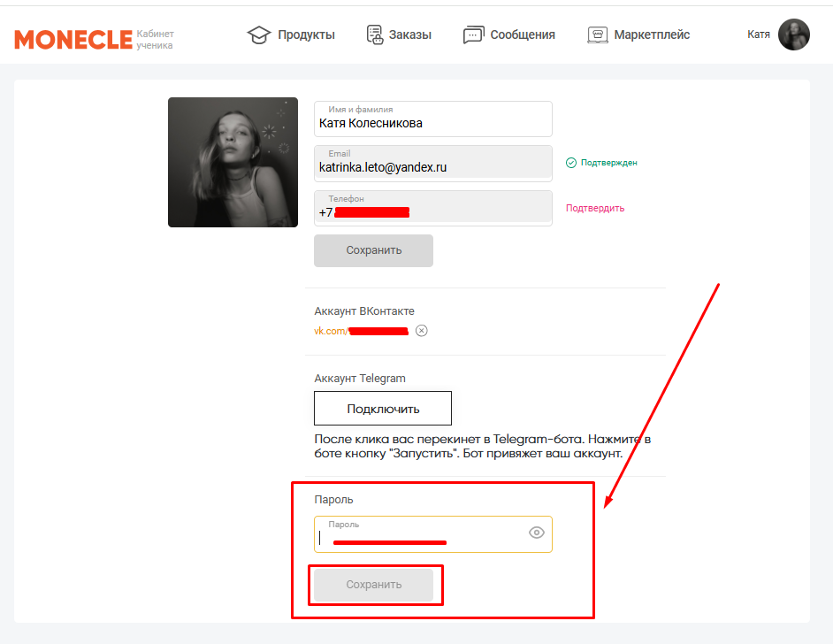This screenshot has width=833, height=644.
Task: Click the green email confirmed checkmark icon
Action: [x=571, y=163]
